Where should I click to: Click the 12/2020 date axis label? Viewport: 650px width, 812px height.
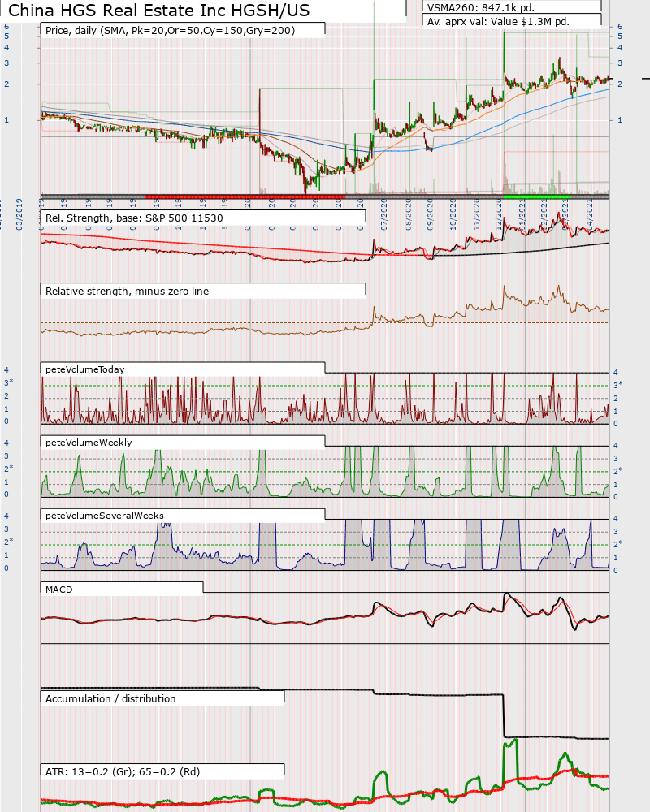(x=499, y=214)
